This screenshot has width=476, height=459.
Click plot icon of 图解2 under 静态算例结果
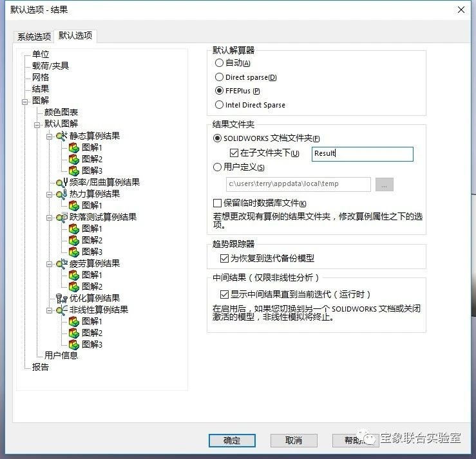tap(74, 159)
